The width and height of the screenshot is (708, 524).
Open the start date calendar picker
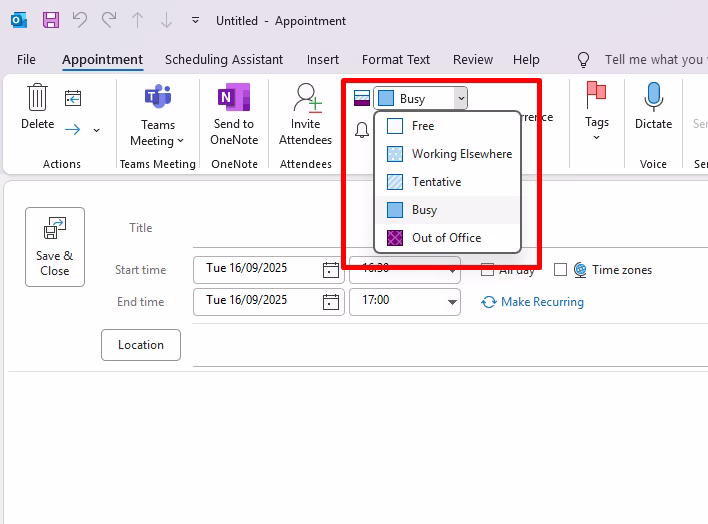coord(331,269)
